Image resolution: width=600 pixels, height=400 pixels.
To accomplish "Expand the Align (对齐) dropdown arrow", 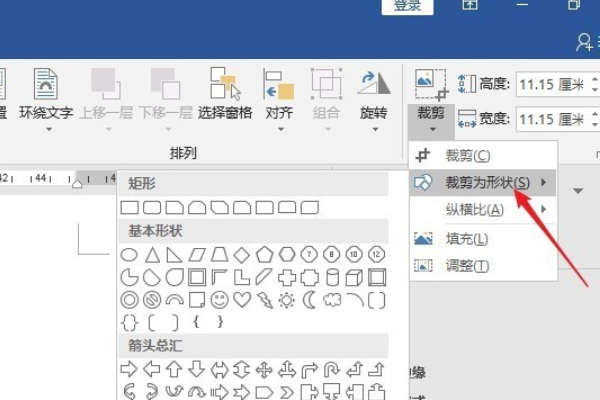I will 281,129.
